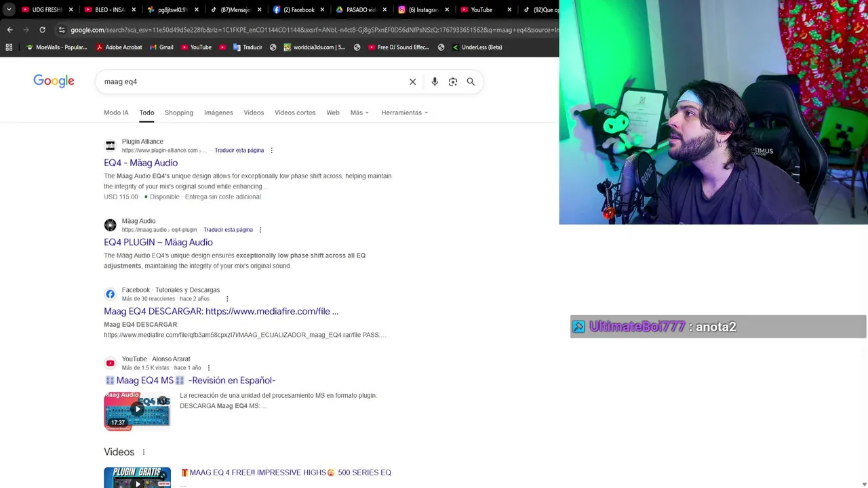This screenshot has height=488, width=868.
Task: Expand the Más dropdown
Action: click(x=359, y=113)
